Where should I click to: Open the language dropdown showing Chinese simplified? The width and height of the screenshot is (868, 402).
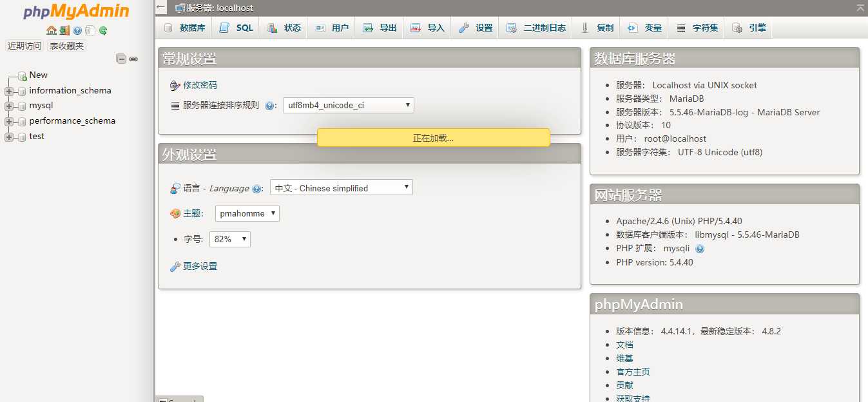(x=342, y=187)
